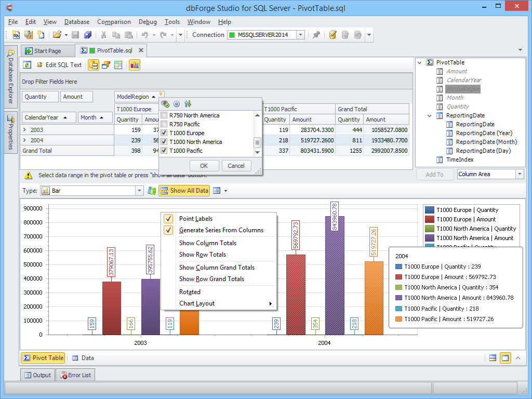The height and width of the screenshot is (399, 532).
Task: Open the File menu
Action: click(13, 22)
